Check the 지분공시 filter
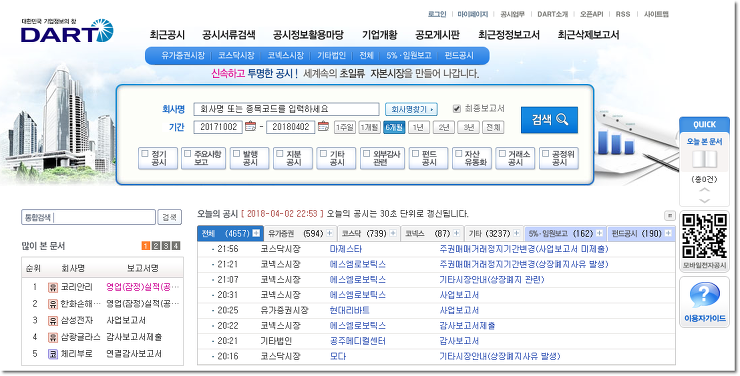Image resolution: width=740 pixels, height=376 pixels. [x=280, y=154]
